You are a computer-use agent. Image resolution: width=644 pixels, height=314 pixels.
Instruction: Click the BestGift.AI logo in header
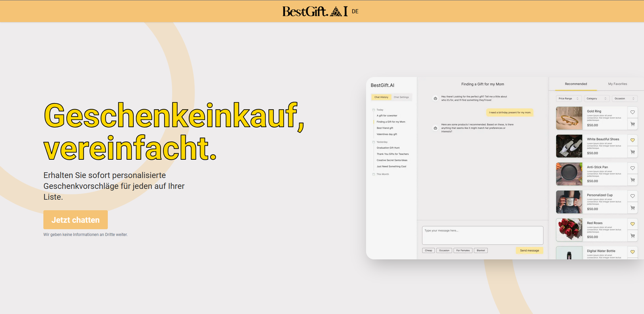point(315,11)
